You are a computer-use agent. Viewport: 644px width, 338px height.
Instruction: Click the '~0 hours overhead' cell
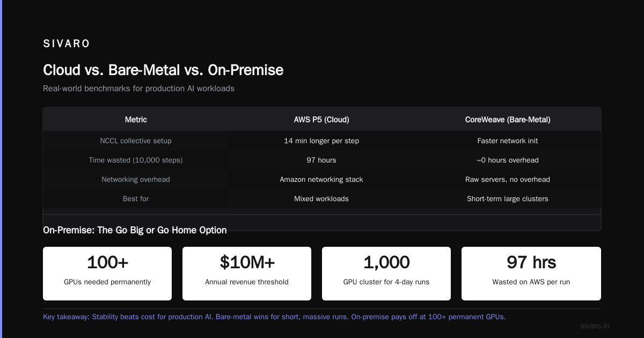point(508,160)
